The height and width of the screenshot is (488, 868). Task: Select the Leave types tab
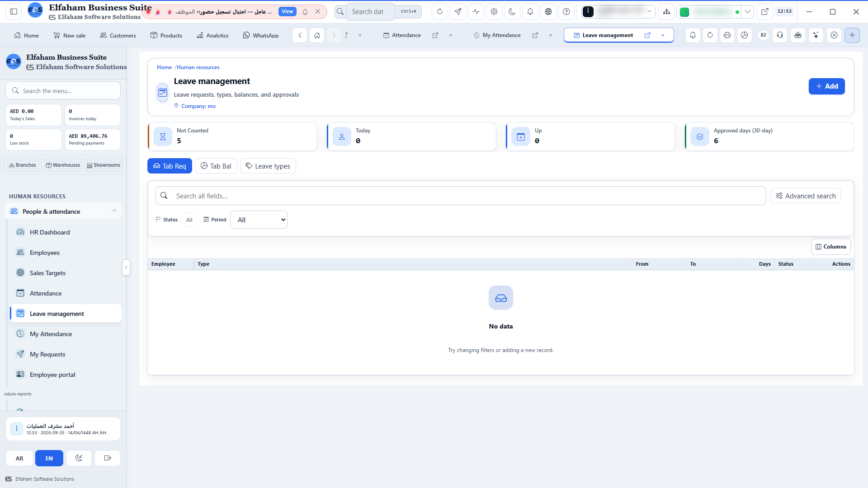(x=268, y=166)
